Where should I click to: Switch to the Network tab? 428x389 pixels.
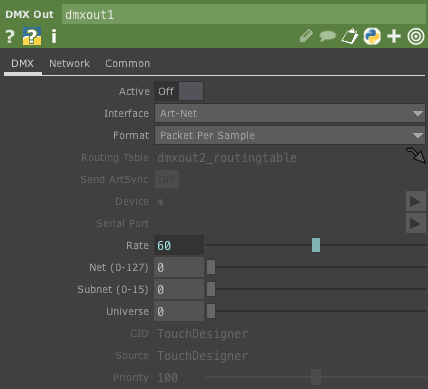69,63
